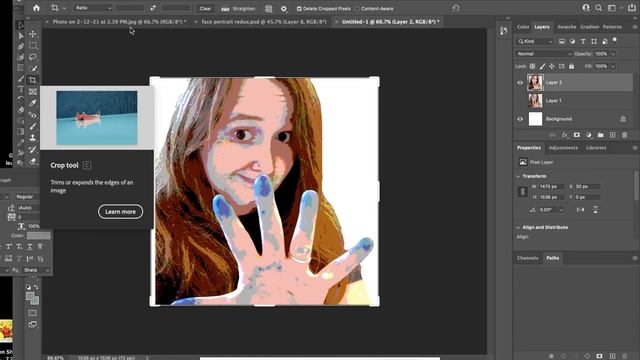Open the rotation angle dropdown
Viewport: 640px width, 360px height.
[x=561, y=210]
